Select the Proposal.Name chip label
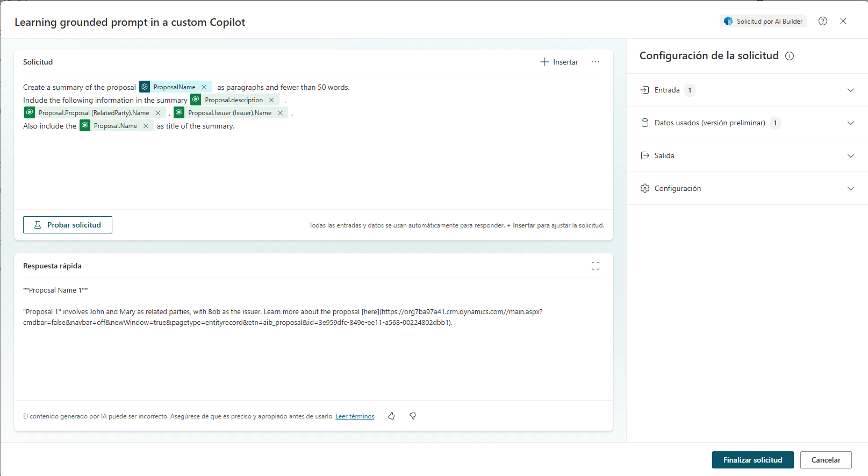868x476 pixels. (x=116, y=126)
